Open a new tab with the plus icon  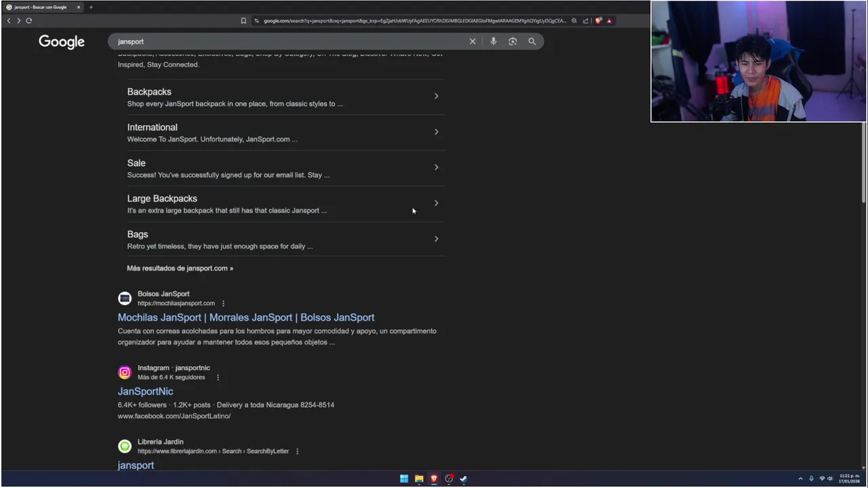pos(91,7)
